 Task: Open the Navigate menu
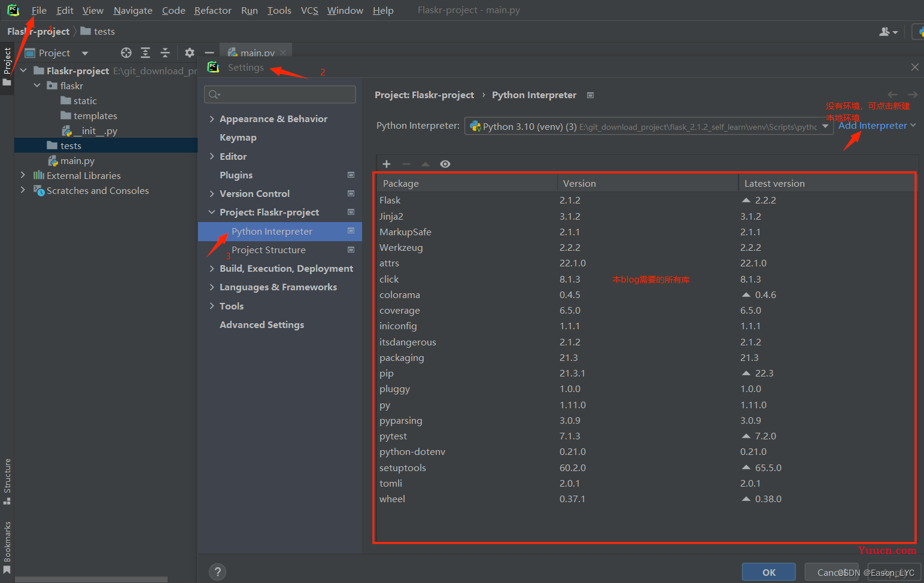(x=133, y=10)
